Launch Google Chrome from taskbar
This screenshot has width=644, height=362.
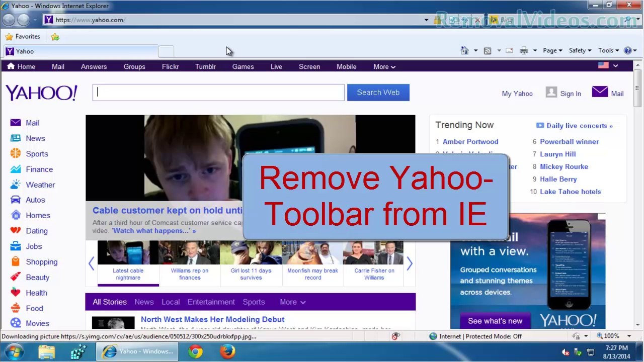click(196, 351)
